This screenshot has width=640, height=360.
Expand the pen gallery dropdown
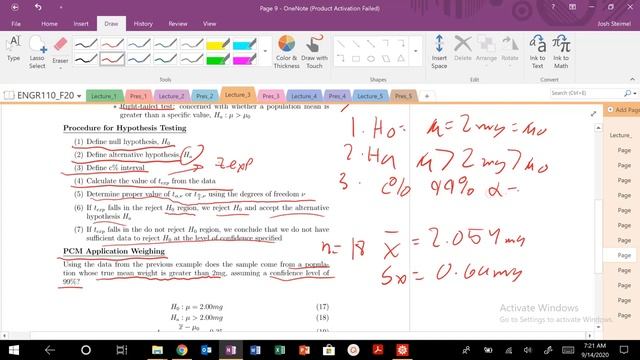265,51
